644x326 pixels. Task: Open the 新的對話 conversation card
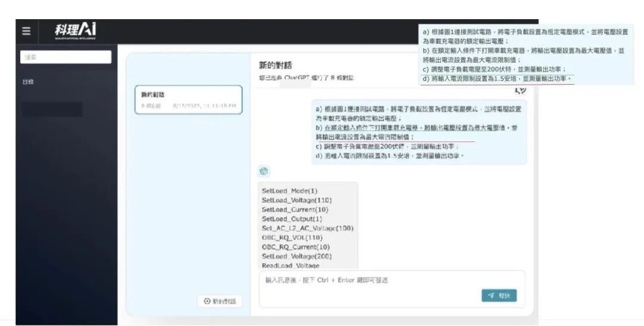coord(188,100)
